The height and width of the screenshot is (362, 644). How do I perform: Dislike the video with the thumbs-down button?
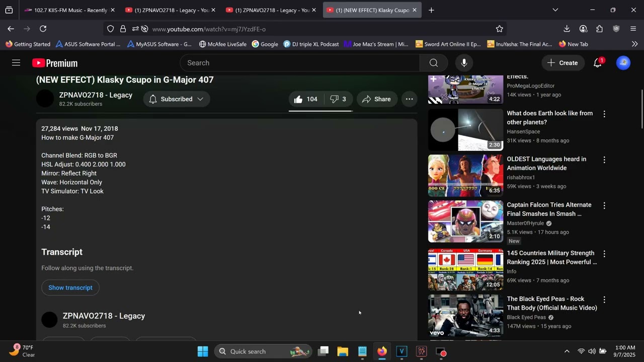point(338,99)
